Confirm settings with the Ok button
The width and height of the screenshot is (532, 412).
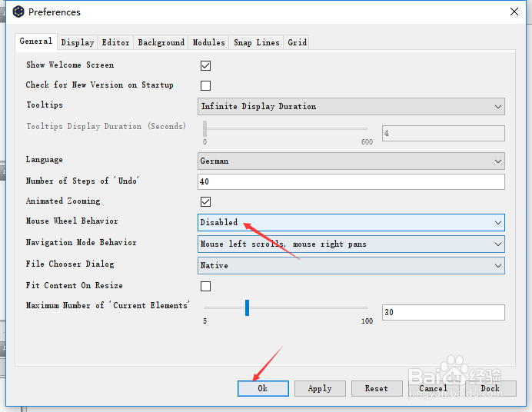[263, 388]
